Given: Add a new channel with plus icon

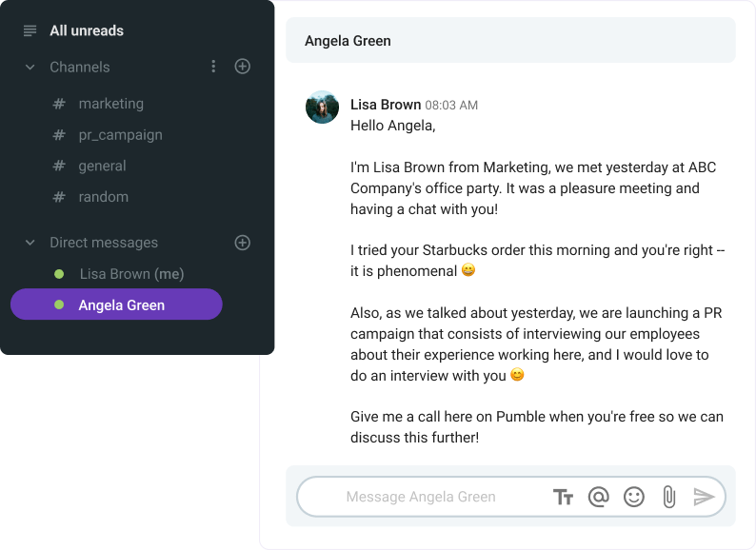Looking at the screenshot, I should point(243,67).
